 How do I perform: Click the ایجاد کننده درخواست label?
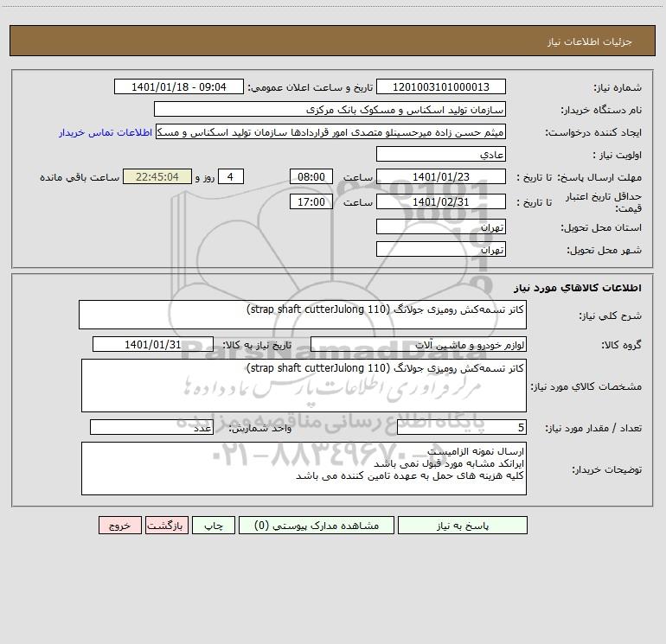[x=593, y=133]
